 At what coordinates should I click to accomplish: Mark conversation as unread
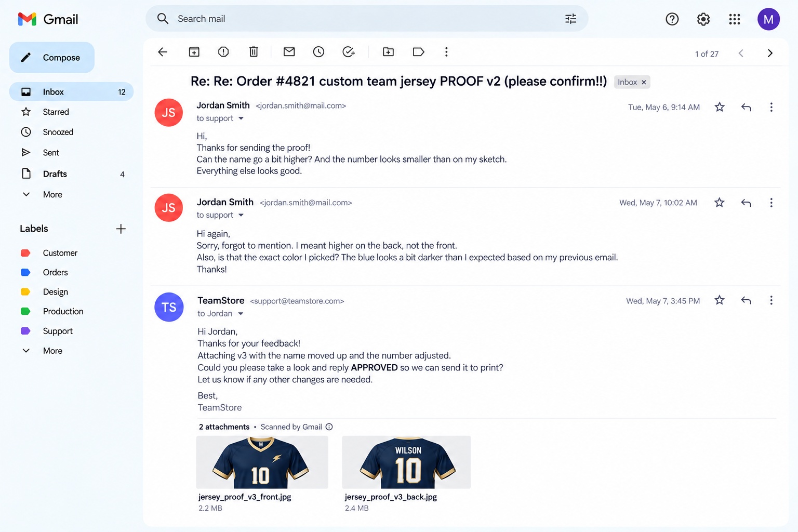pos(289,52)
